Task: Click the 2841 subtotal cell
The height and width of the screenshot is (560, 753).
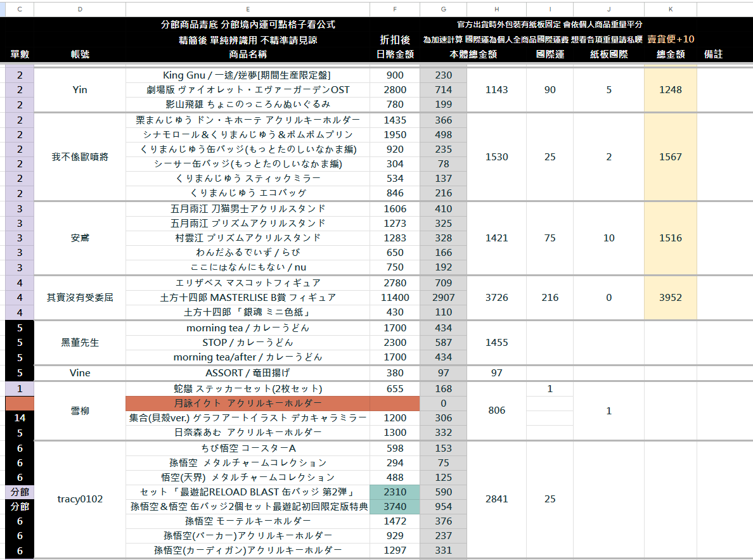Action: click(x=496, y=499)
